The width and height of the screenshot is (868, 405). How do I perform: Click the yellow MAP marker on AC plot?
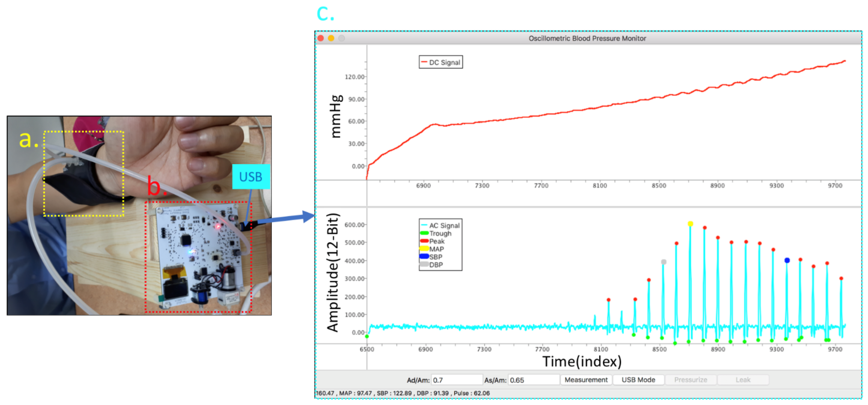[690, 224]
